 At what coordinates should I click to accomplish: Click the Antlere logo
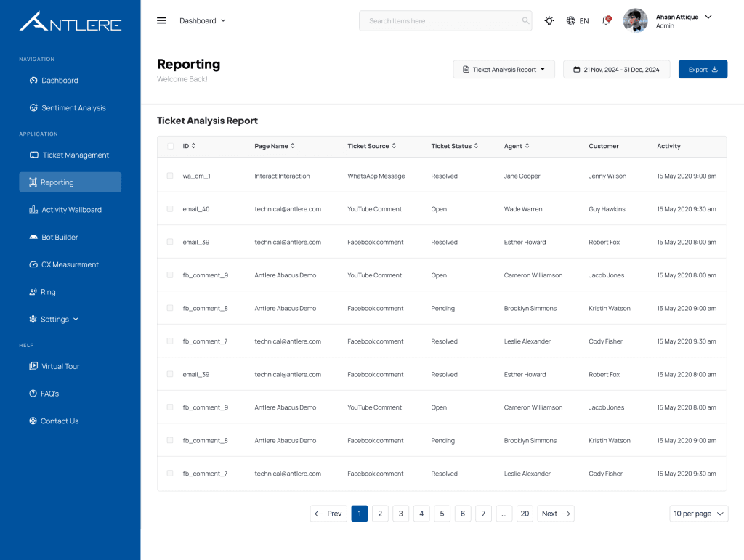click(x=70, y=21)
